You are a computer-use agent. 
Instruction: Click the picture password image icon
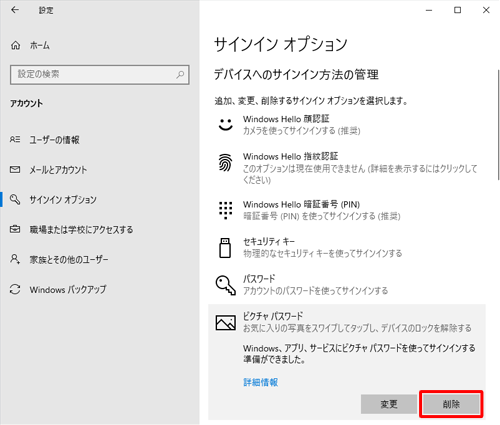[x=226, y=323]
